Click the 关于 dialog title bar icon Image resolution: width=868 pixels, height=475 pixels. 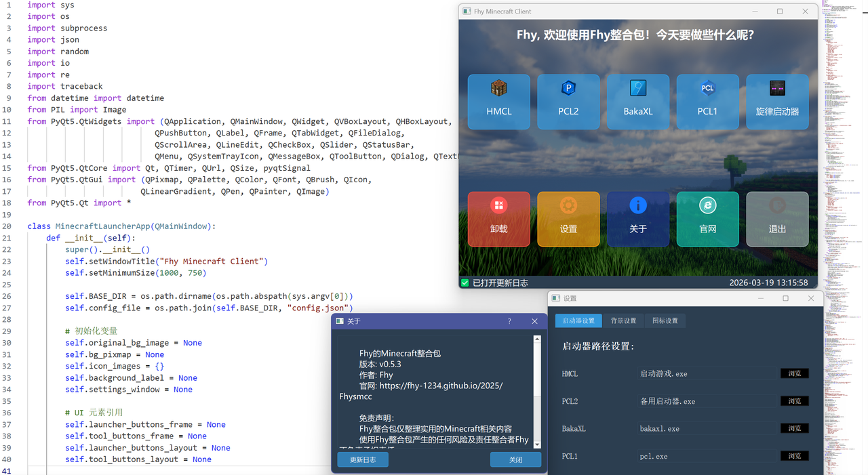[340, 321]
